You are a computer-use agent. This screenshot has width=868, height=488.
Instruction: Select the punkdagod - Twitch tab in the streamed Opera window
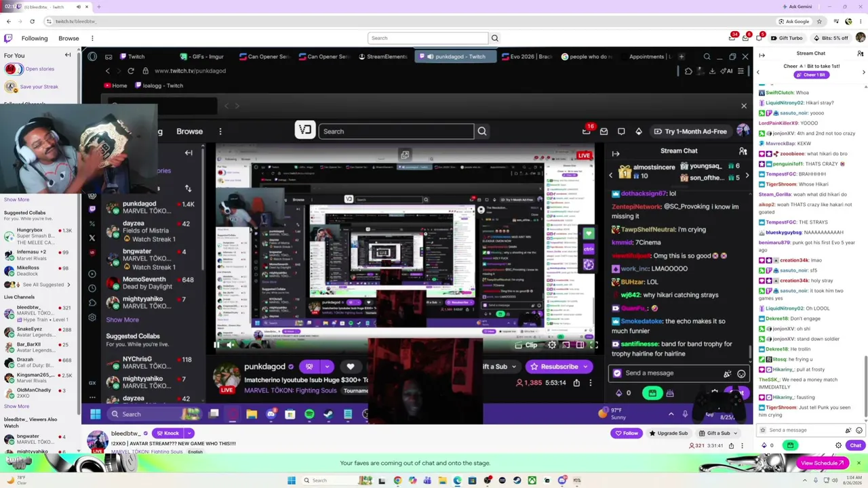(456, 56)
